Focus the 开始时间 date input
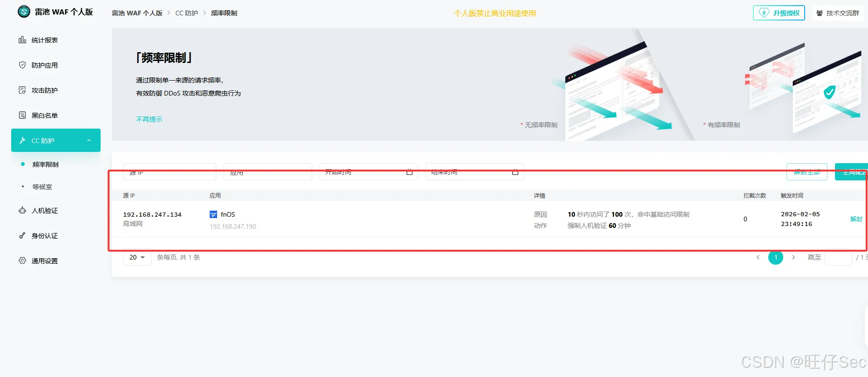Screen dimensions: 868x377 pos(369,172)
